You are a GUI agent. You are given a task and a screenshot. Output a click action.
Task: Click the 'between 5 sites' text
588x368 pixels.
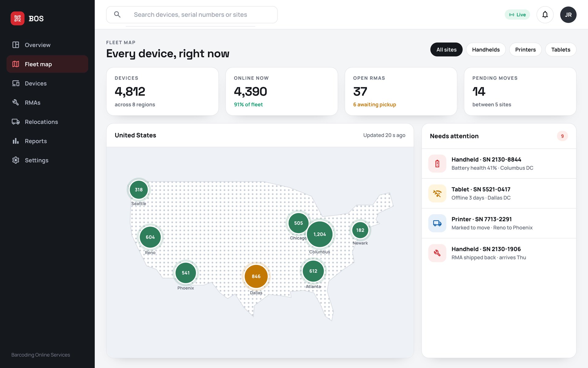(492, 105)
